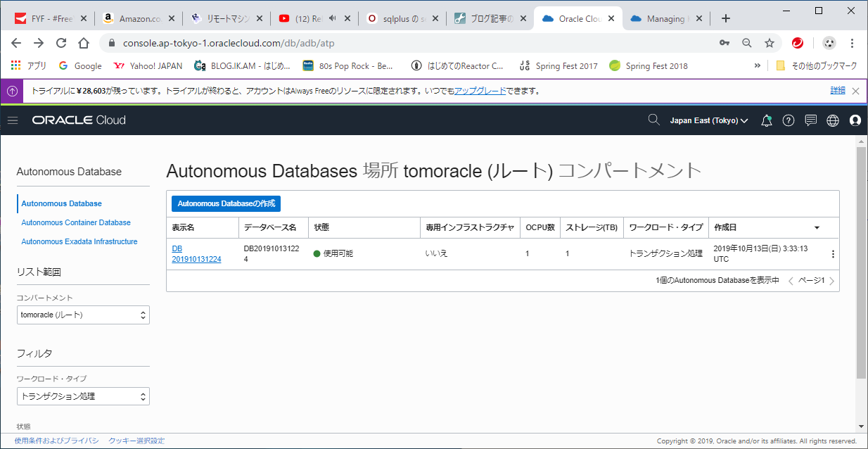Select Autonomous Database in the sidebar
The width and height of the screenshot is (868, 449).
(x=62, y=203)
